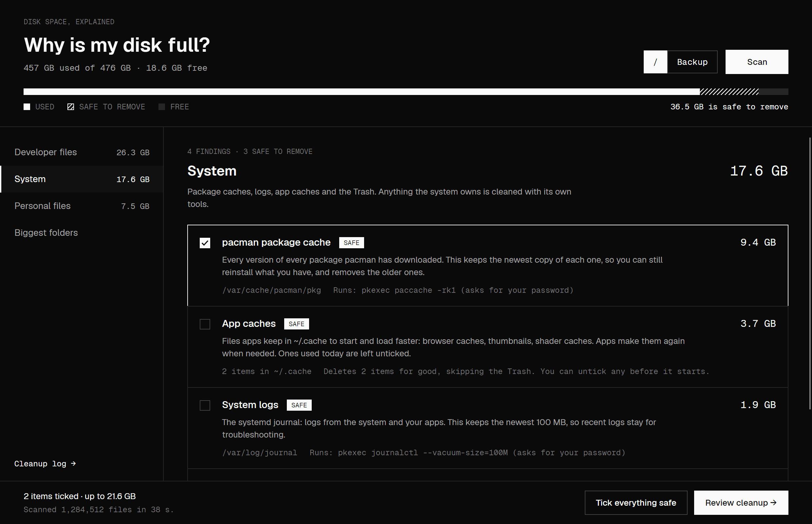Switch to the Backup drive
Image resolution: width=812 pixels, height=524 pixels.
pyautogui.click(x=692, y=62)
